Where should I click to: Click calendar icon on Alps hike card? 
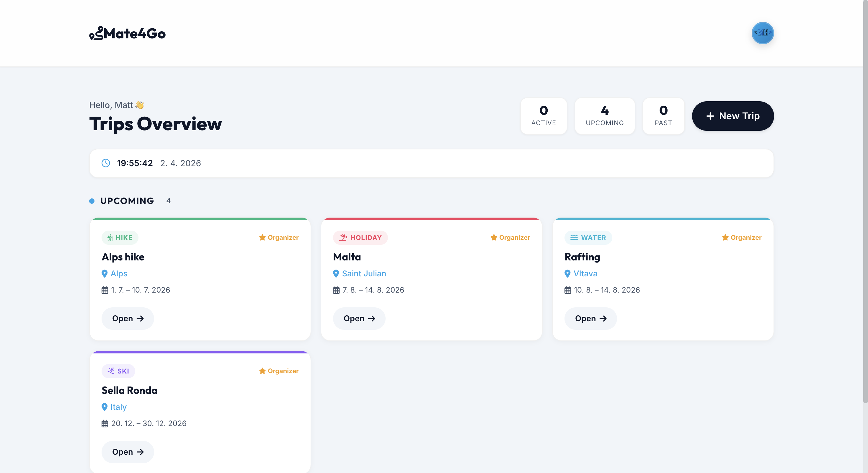pyautogui.click(x=105, y=290)
